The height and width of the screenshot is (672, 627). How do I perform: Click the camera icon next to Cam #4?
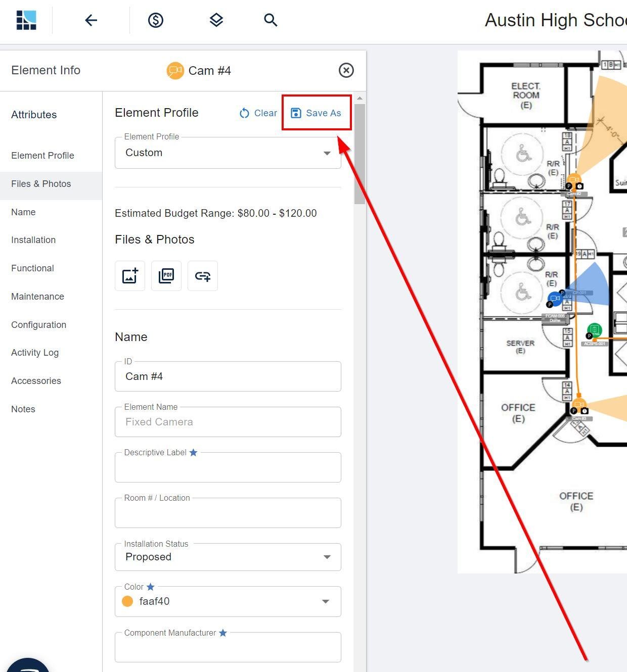coord(175,71)
